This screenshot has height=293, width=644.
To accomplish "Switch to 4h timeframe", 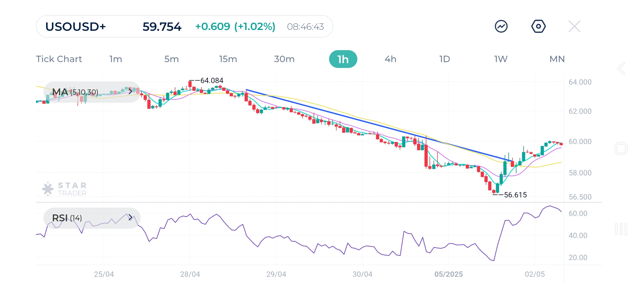I will tap(390, 59).
